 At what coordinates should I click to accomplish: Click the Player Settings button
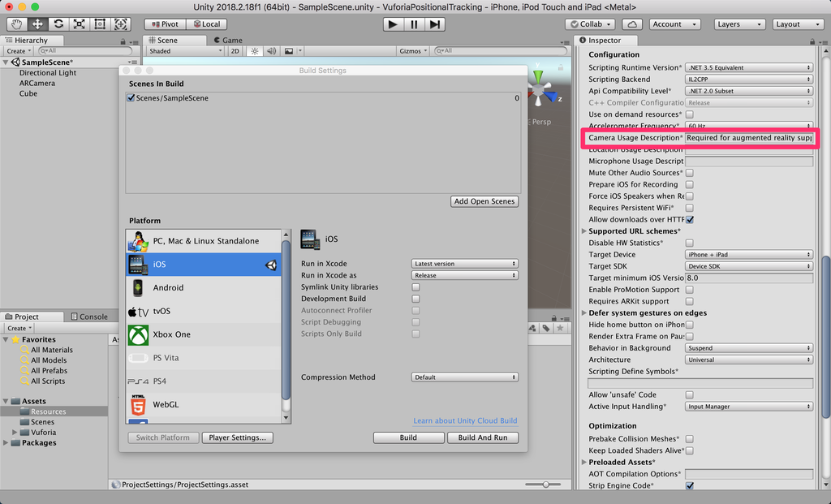pos(238,437)
